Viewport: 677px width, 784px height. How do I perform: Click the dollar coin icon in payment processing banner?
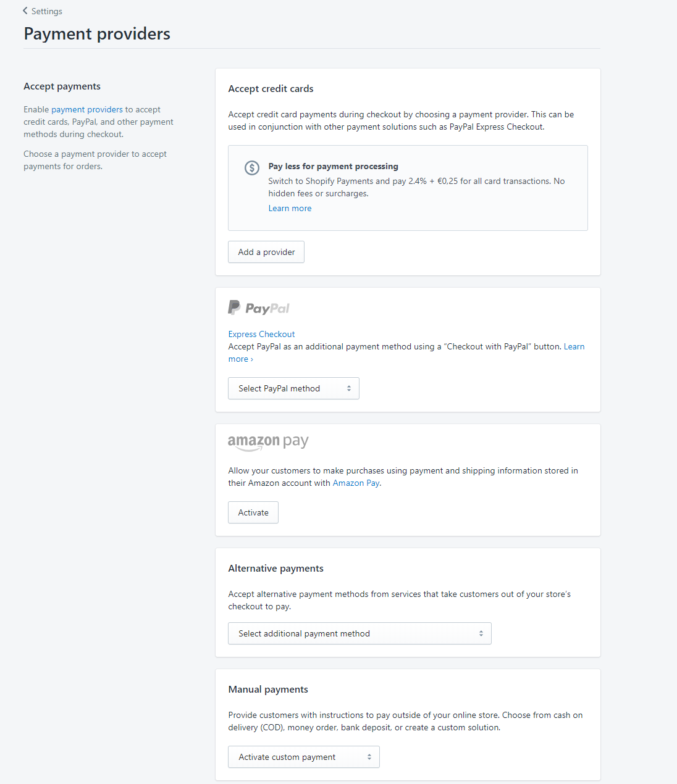pyautogui.click(x=252, y=167)
